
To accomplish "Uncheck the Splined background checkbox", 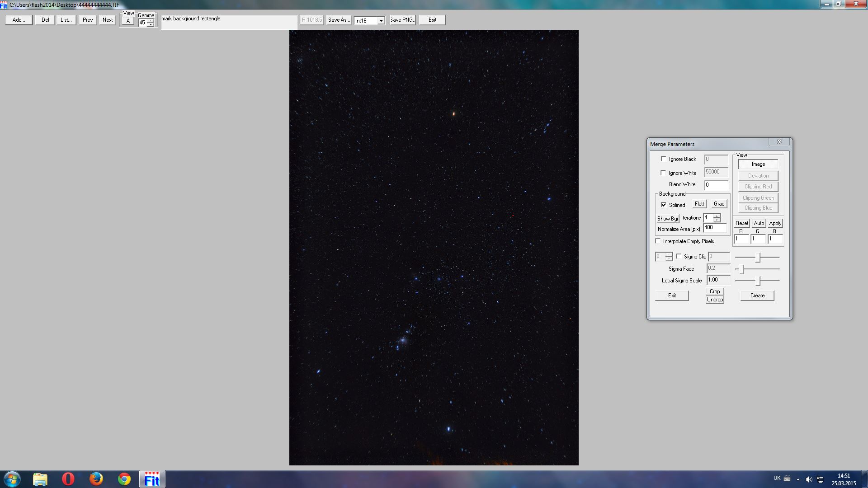I will point(663,205).
